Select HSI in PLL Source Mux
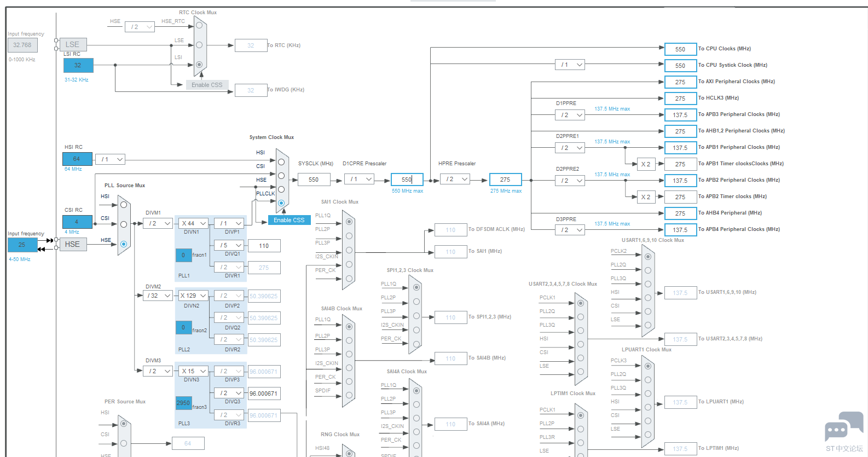Screen dimensions: 868x457 pos(124,205)
